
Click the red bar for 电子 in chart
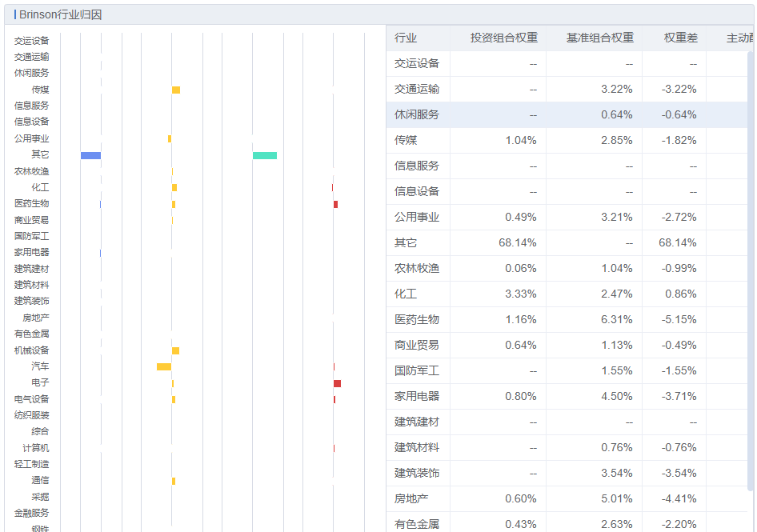coord(337,383)
